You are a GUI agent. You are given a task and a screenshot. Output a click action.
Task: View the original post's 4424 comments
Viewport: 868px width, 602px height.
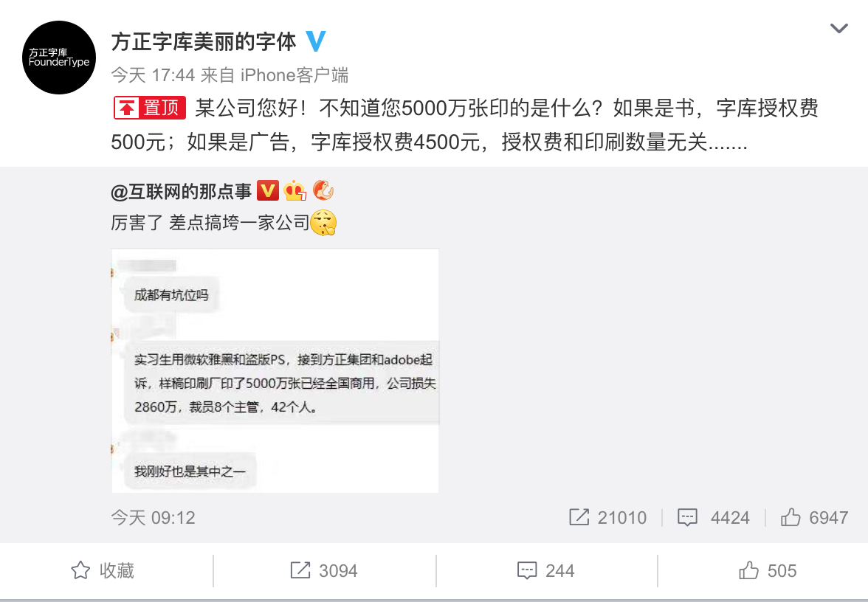pyautogui.click(x=713, y=517)
